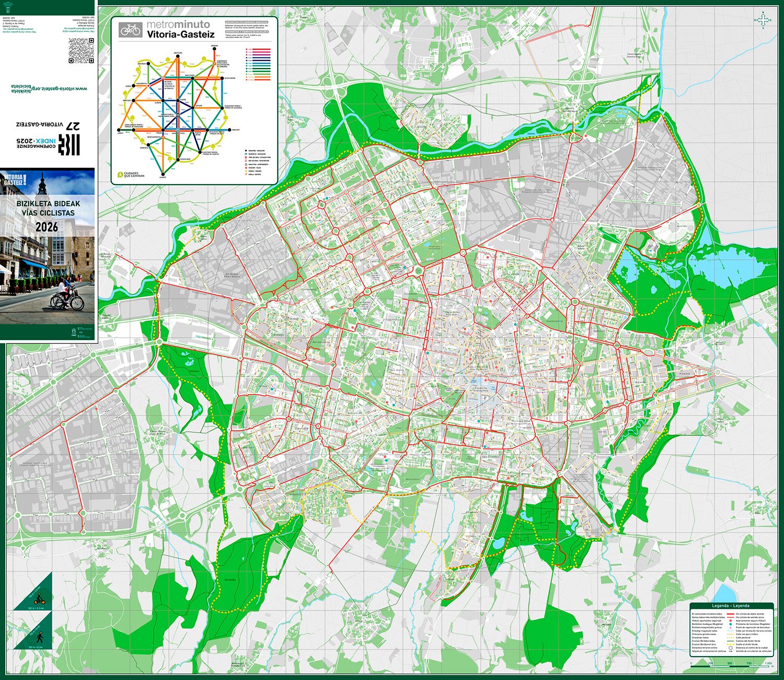Click the Vitoria-Gasteiz logo on cover photo
Screen dimensions: 784x680
coord(14,181)
